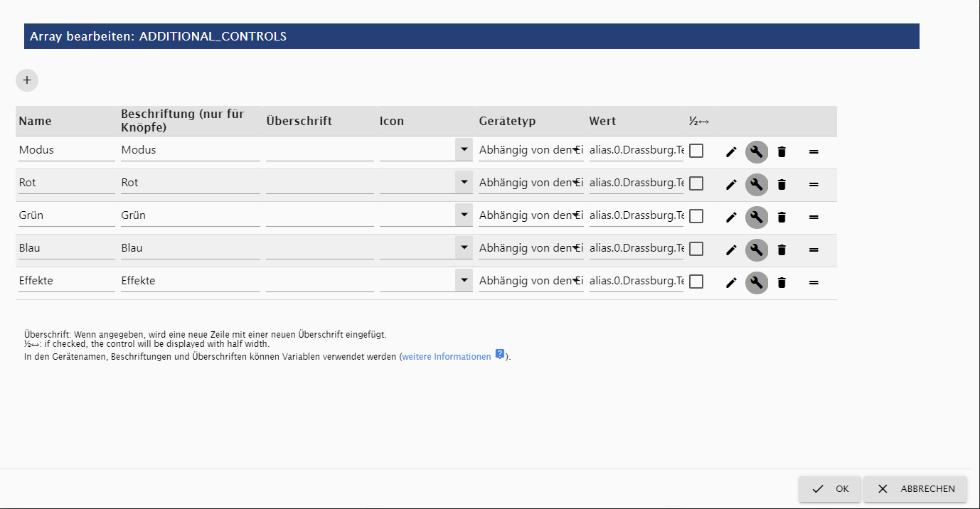
Task: Click the pencil edit icon in Modus row
Action: tap(731, 151)
